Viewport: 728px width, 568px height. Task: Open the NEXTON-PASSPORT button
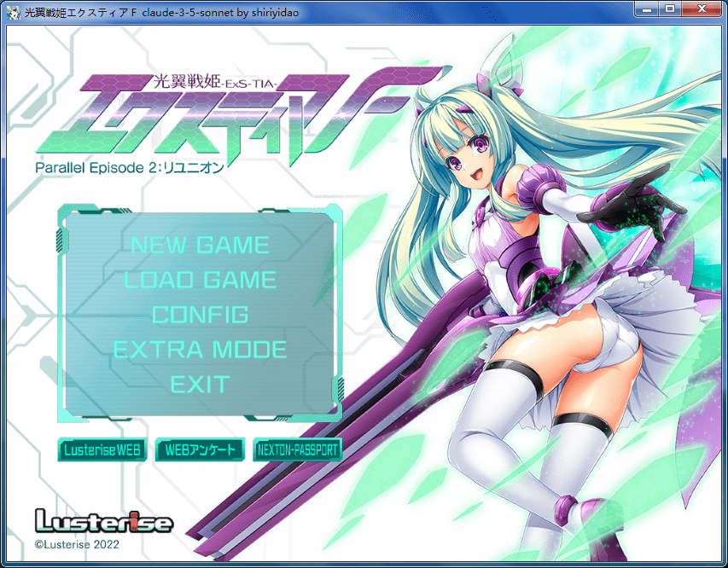tap(297, 449)
